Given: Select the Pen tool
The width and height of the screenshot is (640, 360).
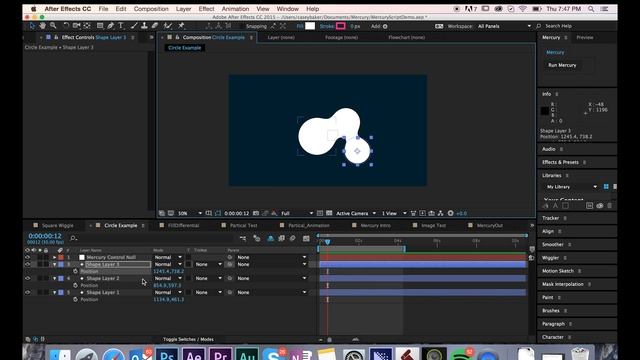Looking at the screenshot, I should click(x=111, y=26).
